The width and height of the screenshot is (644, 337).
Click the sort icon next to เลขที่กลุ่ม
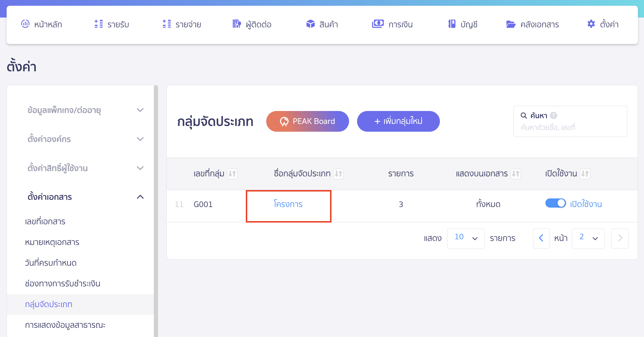[232, 174]
